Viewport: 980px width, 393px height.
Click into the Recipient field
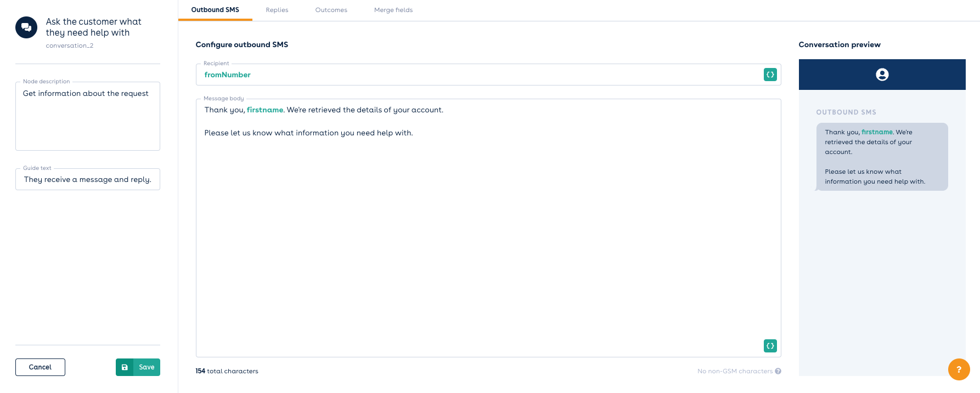coord(488,75)
